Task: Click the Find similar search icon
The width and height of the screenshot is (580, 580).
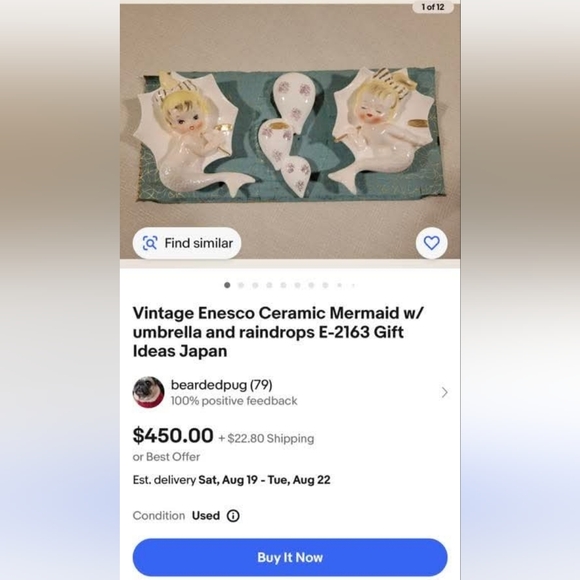Action: (150, 243)
